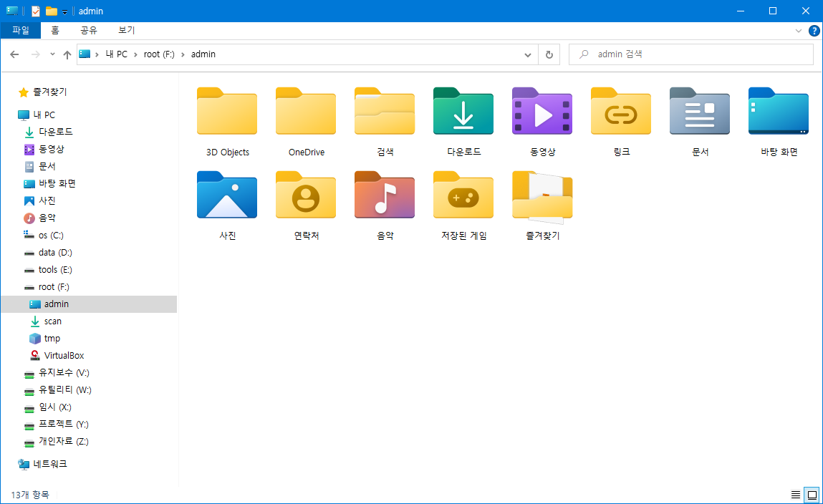Open the 링크 folder
Viewport: 823px width, 504px height.
tap(621, 111)
